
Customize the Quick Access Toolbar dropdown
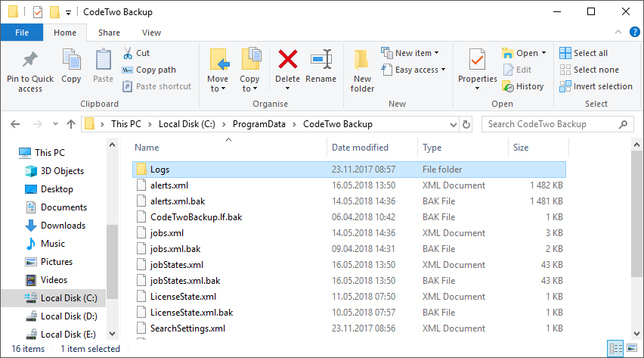(69, 13)
